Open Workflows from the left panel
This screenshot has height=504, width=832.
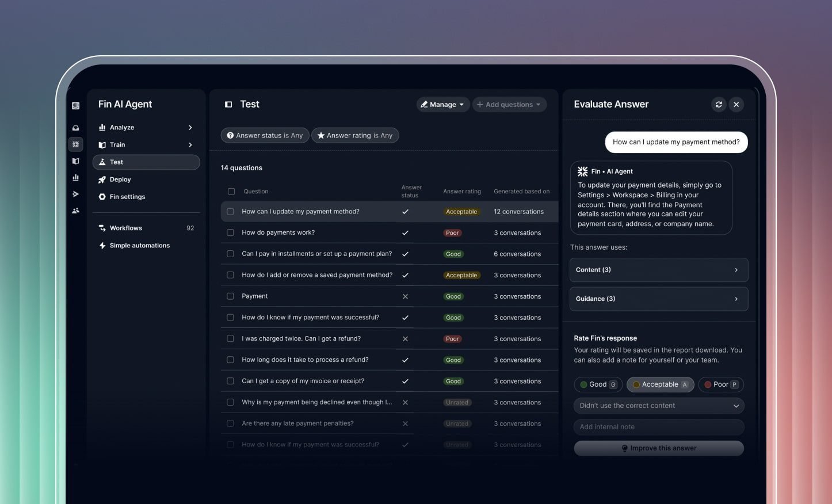coord(125,228)
